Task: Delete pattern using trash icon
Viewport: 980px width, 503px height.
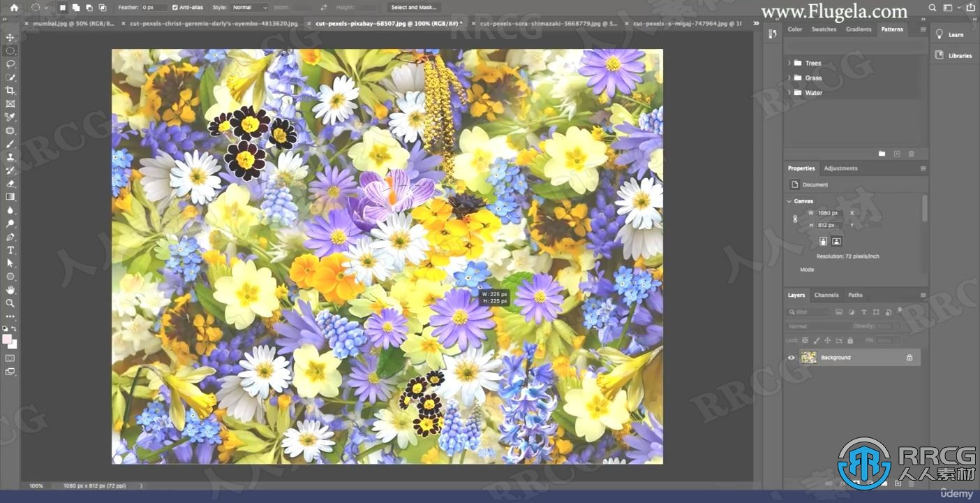Action: [x=911, y=154]
